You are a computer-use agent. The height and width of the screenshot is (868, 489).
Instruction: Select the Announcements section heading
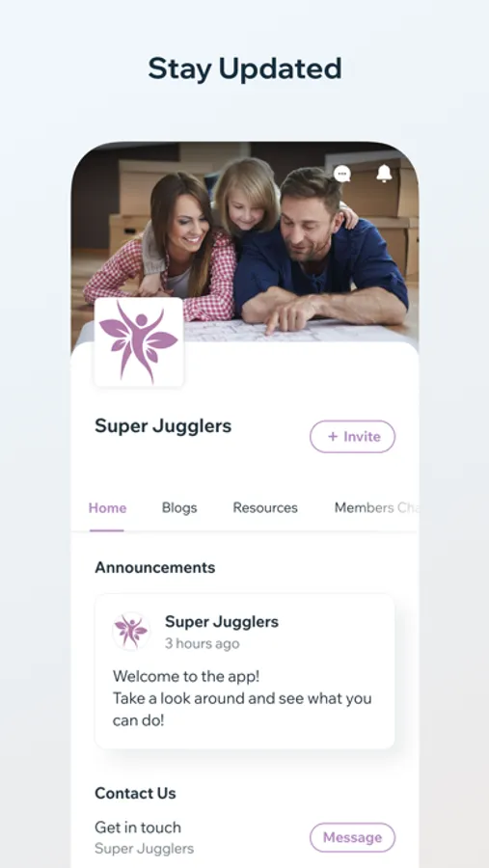click(x=155, y=567)
